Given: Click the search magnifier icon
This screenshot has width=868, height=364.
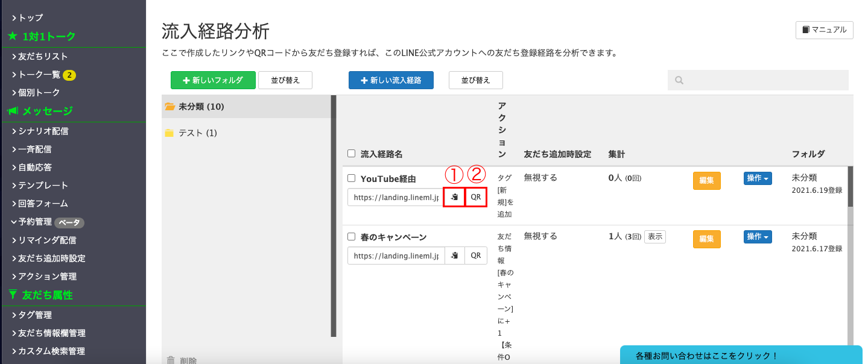Looking at the screenshot, I should (679, 80).
